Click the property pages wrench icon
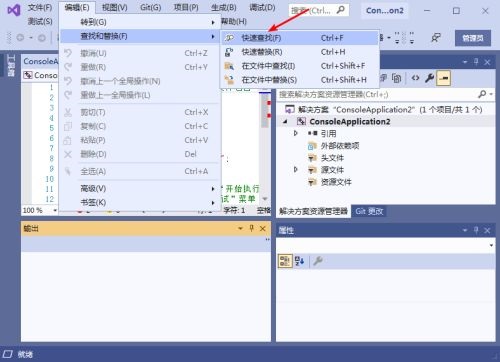 [318, 261]
